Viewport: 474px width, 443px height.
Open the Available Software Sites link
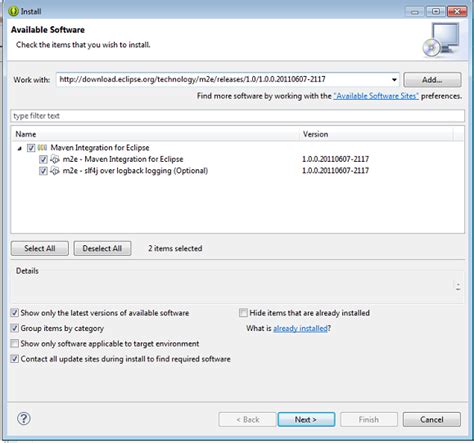coord(376,96)
